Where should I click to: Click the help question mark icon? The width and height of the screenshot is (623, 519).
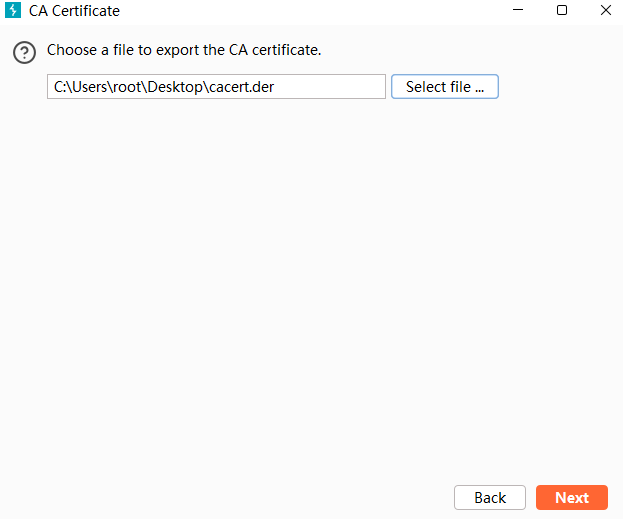click(24, 52)
